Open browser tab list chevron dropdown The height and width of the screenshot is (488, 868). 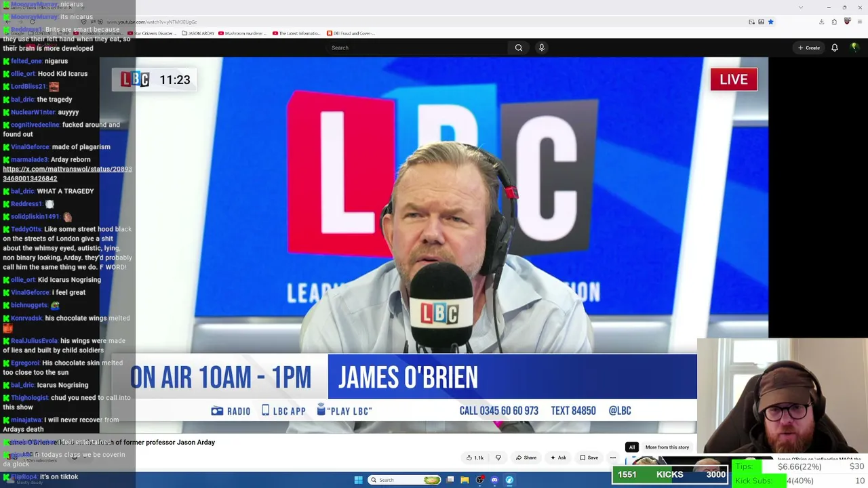[800, 7]
